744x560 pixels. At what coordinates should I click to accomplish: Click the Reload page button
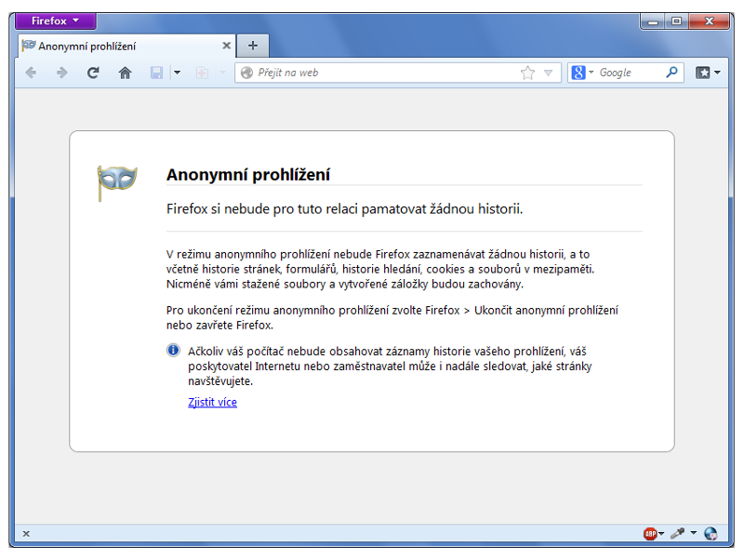(x=93, y=73)
